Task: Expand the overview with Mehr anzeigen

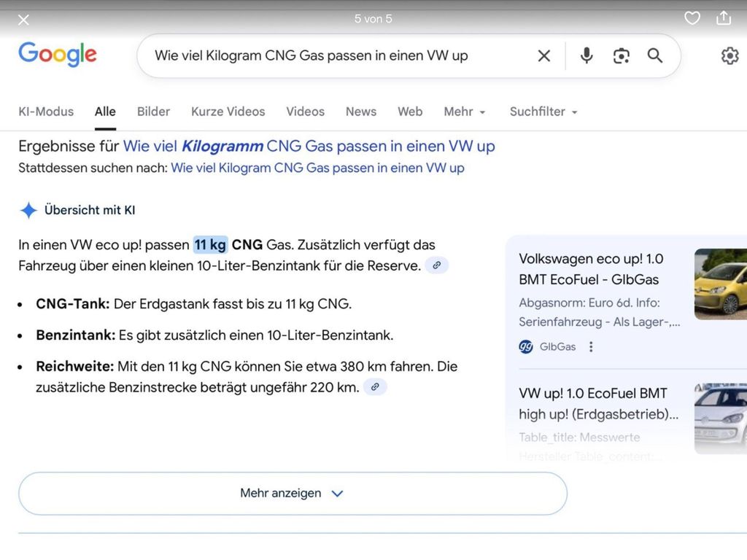Action: [293, 494]
